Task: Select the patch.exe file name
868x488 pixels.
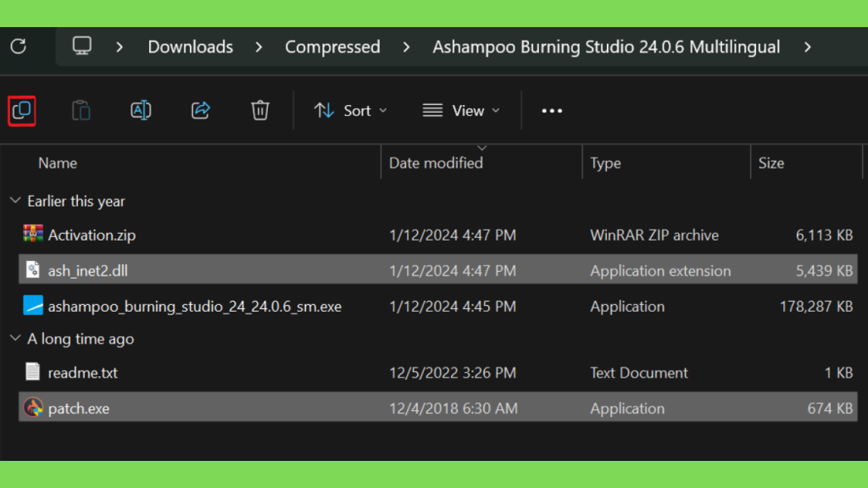Action: [x=79, y=408]
